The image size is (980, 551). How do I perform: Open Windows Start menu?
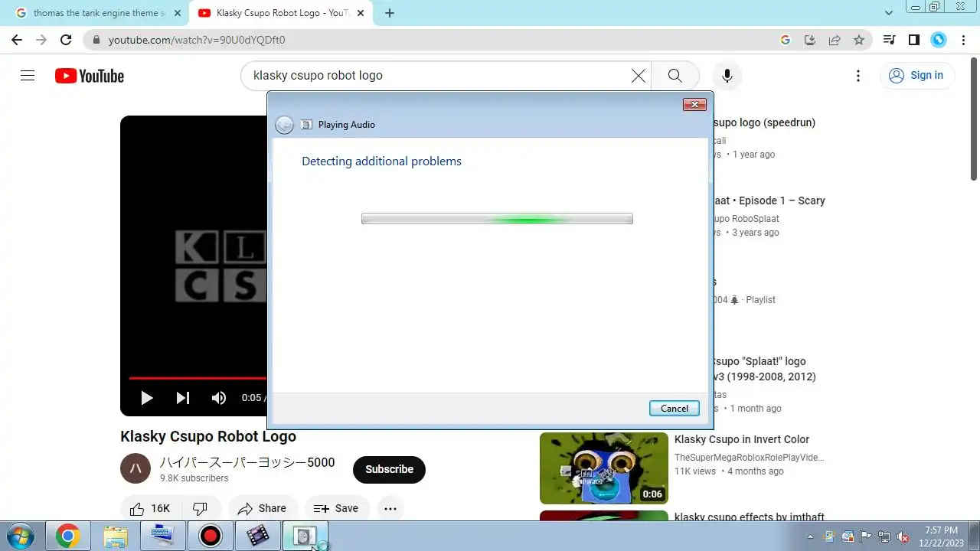pos(21,536)
